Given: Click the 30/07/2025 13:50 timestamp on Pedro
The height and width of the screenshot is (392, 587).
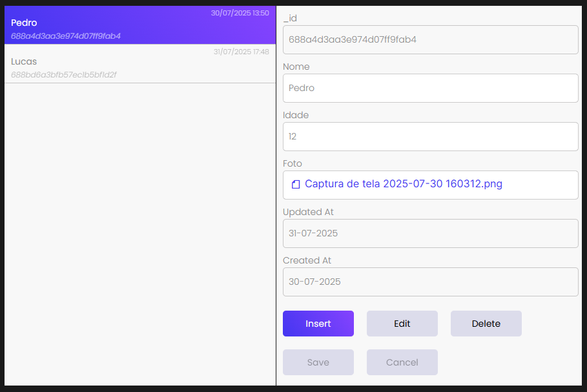Looking at the screenshot, I should point(240,13).
